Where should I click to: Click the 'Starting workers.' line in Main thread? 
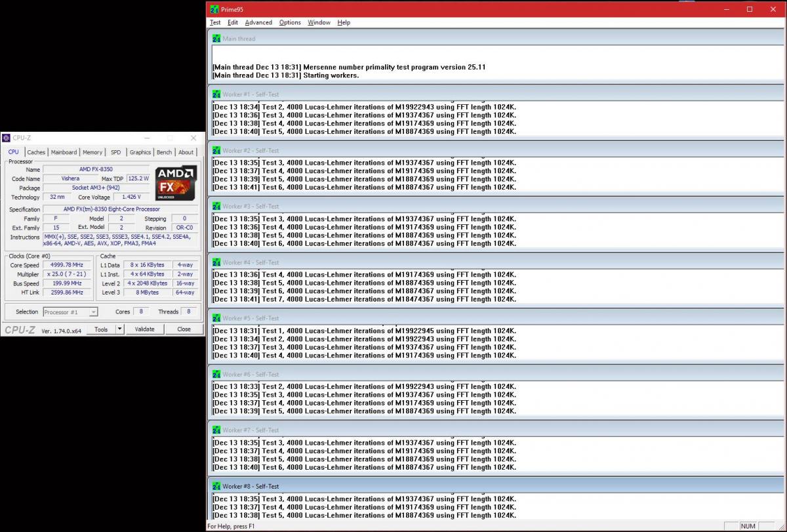(285, 75)
